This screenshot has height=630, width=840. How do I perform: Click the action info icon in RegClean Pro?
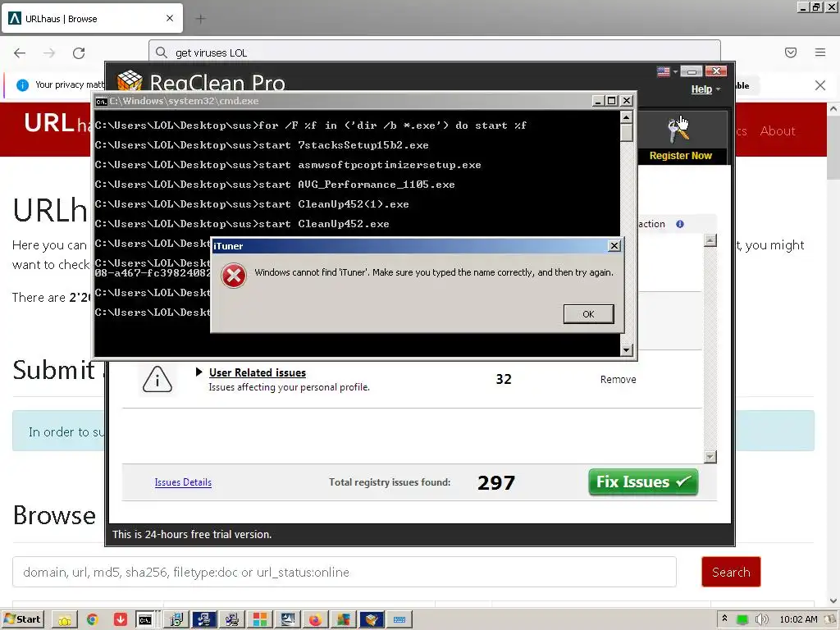pyautogui.click(x=680, y=224)
